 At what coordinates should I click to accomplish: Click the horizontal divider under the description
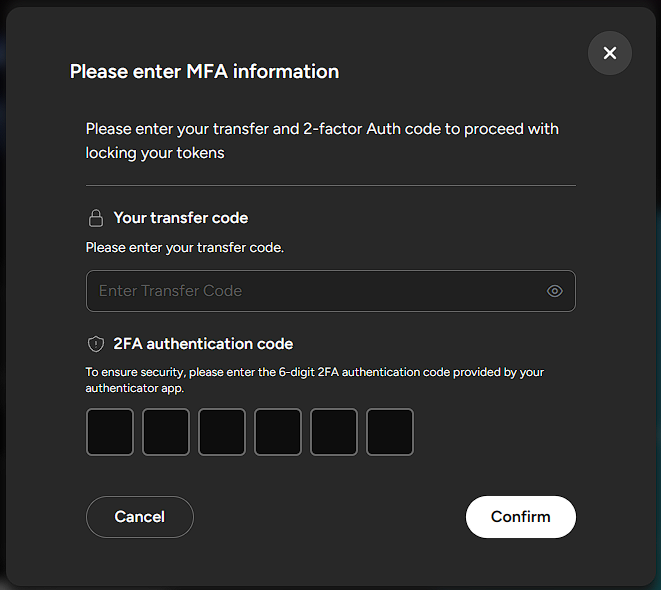point(330,185)
